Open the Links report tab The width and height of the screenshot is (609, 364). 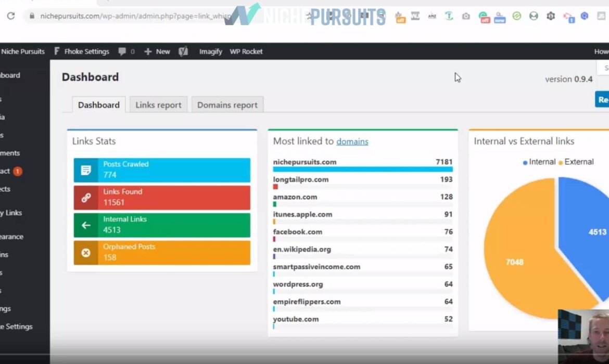click(x=158, y=105)
